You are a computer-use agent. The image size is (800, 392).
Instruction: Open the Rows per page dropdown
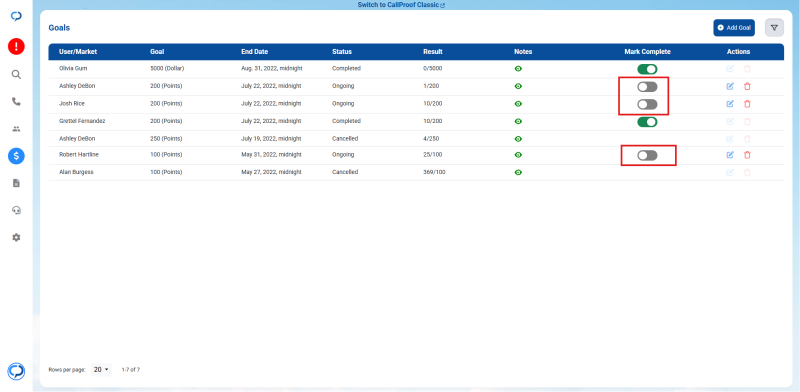click(101, 370)
